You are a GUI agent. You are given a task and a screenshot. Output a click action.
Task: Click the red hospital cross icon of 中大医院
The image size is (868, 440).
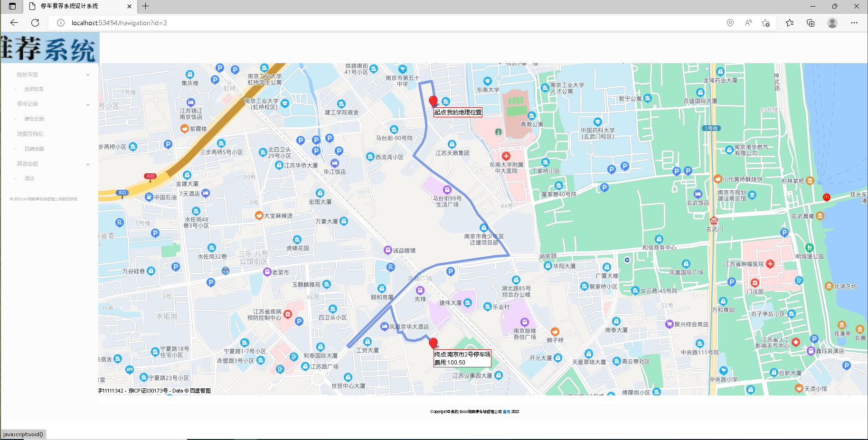(506, 156)
